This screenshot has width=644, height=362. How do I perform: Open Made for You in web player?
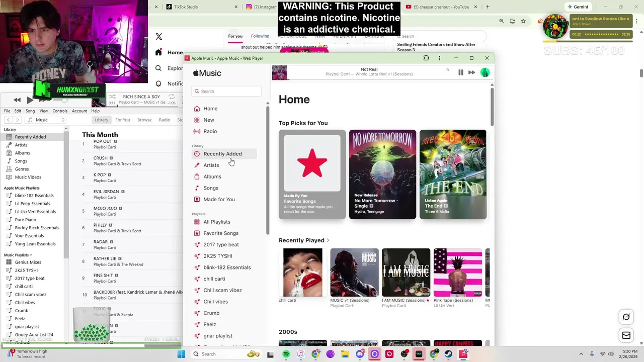tap(224, 200)
